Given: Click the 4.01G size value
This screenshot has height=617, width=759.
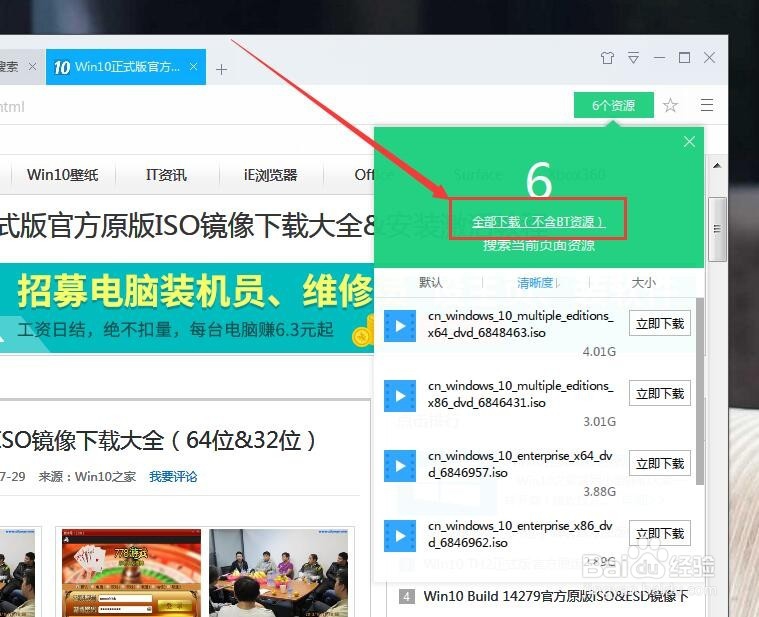Looking at the screenshot, I should tap(599, 352).
